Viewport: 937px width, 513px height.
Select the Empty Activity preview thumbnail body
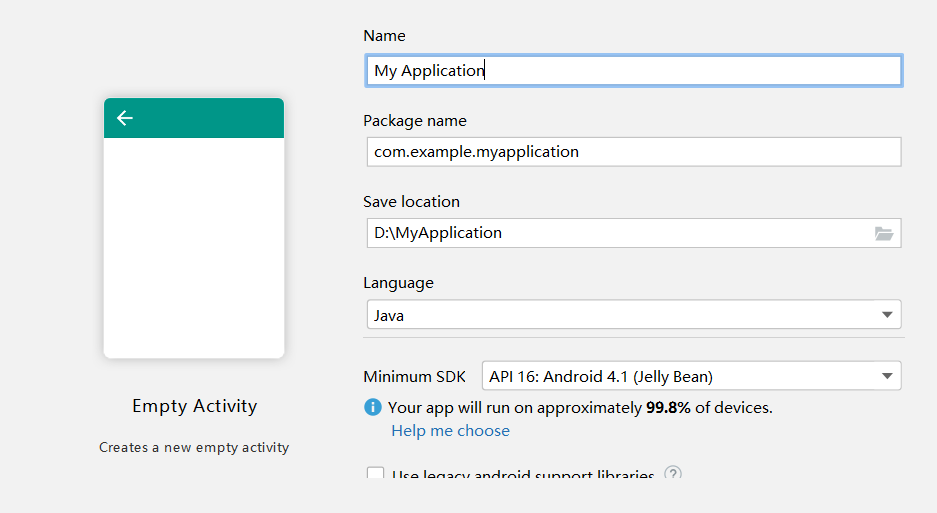click(x=194, y=247)
